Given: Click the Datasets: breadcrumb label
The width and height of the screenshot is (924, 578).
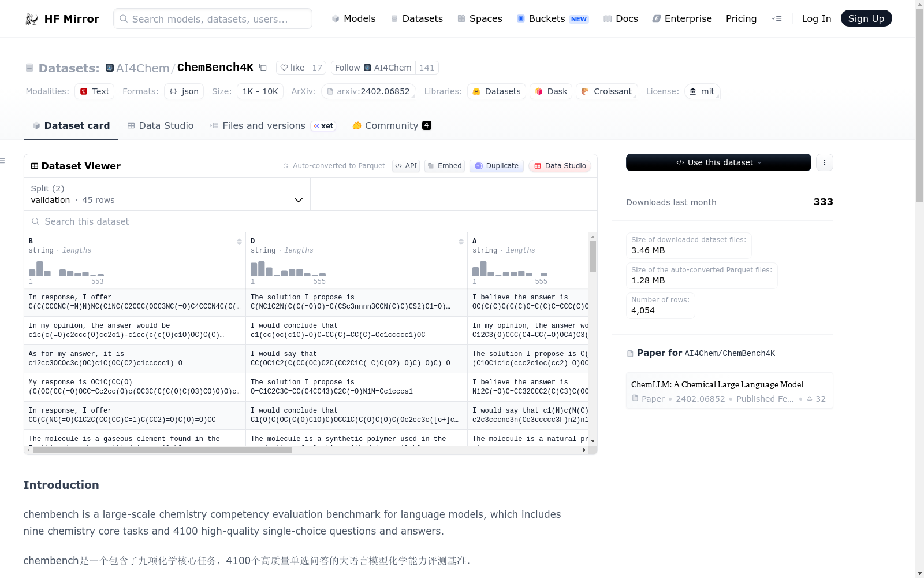Looking at the screenshot, I should point(69,68).
